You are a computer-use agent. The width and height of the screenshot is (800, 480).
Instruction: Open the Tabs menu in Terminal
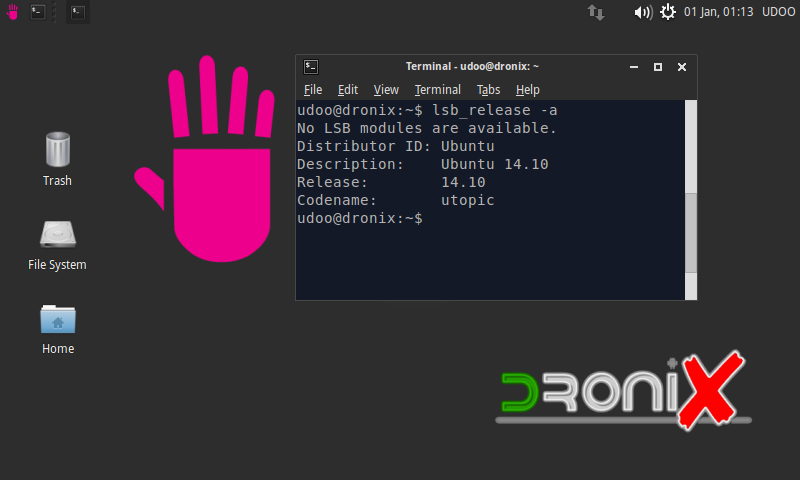click(488, 90)
